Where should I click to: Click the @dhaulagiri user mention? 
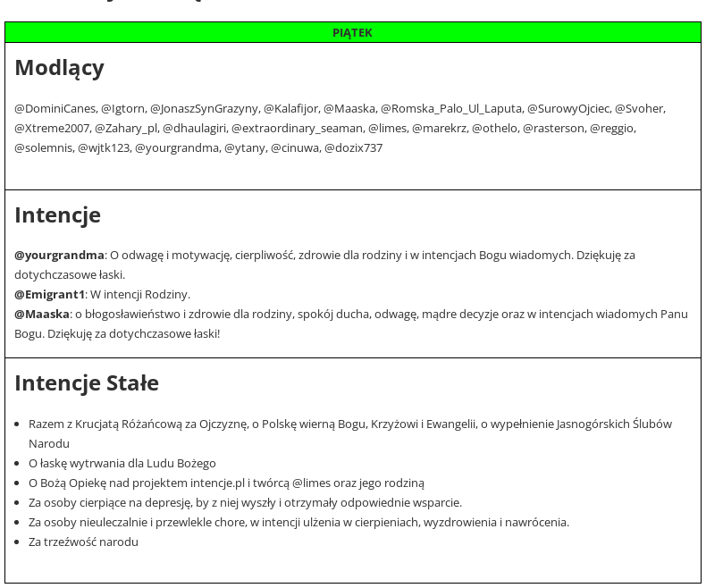pos(194,128)
